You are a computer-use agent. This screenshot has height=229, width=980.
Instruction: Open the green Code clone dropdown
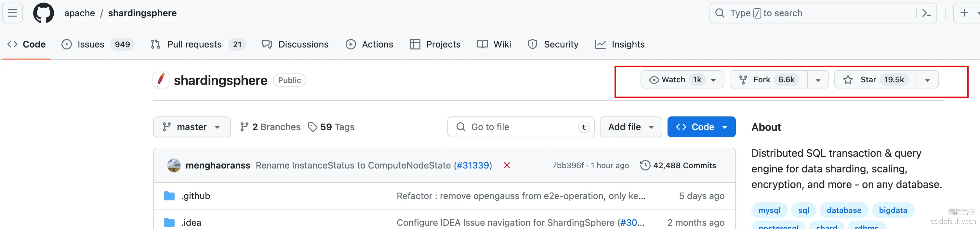(x=701, y=127)
